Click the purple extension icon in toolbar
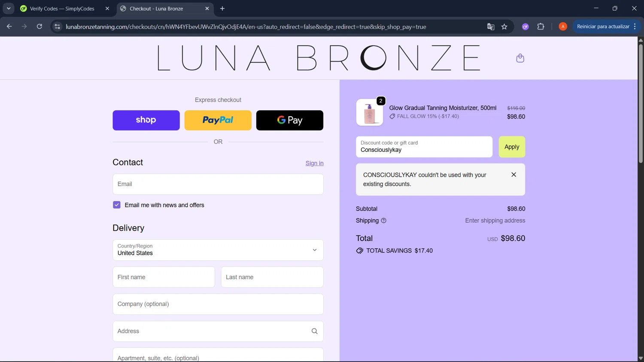 point(526,27)
